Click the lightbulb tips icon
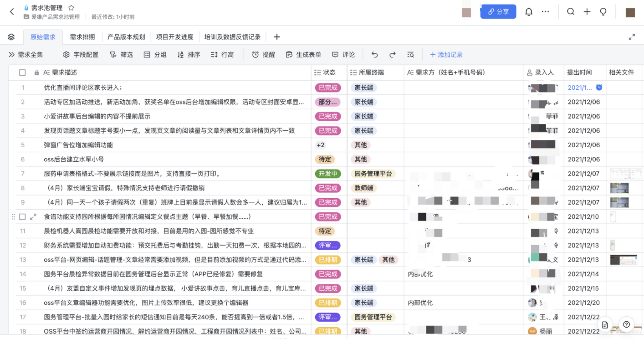 603,12
